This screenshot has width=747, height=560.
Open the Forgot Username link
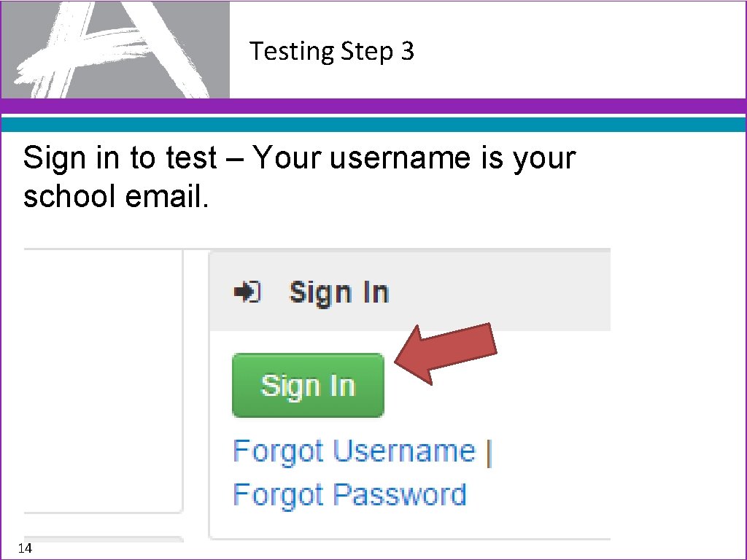coord(357,451)
